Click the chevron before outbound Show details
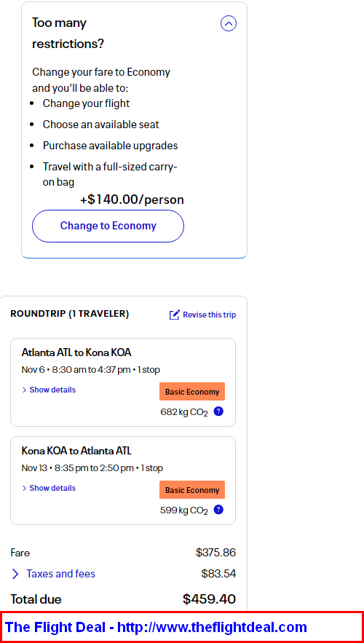This screenshot has width=364, height=643. (x=24, y=390)
